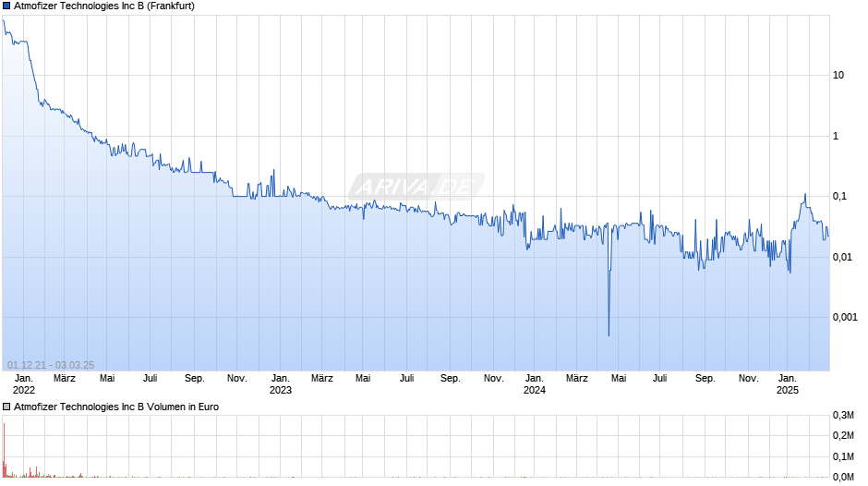
Task: Click the volume axis label '0,1M'
Action: click(x=843, y=456)
